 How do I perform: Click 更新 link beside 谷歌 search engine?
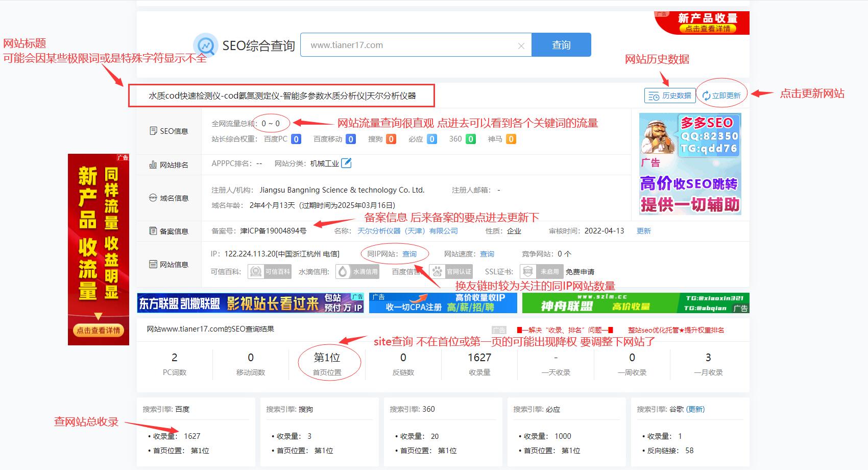tap(695, 409)
